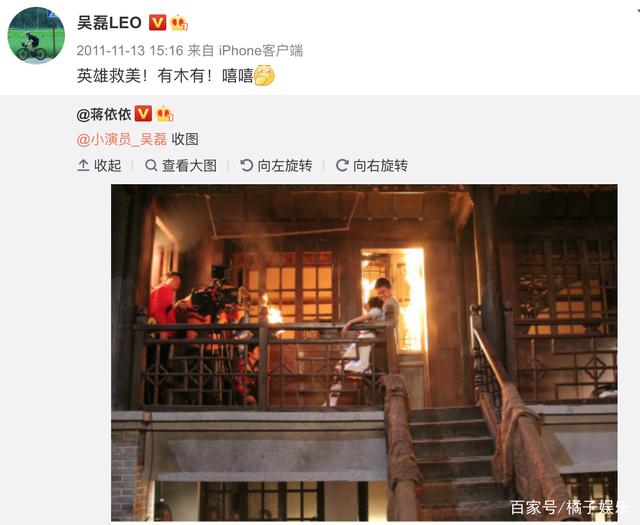
Task: Click the 吴磊LEO username link
Action: click(109, 22)
